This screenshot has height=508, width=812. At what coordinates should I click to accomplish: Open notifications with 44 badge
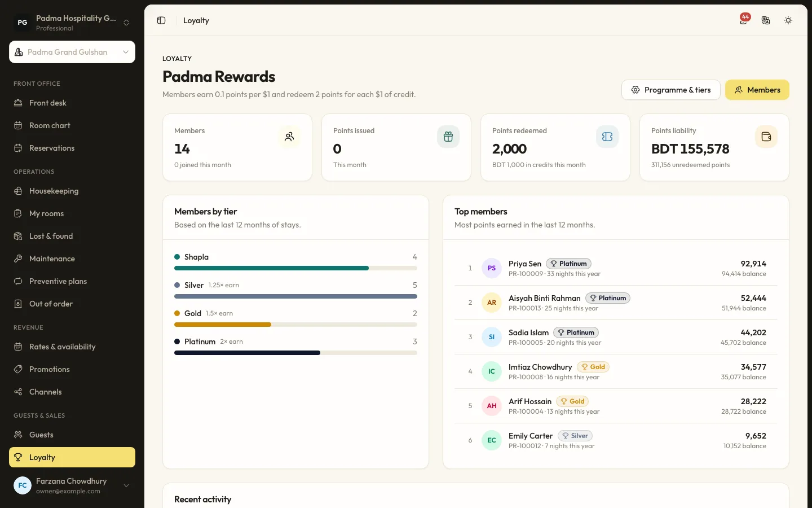(x=744, y=20)
